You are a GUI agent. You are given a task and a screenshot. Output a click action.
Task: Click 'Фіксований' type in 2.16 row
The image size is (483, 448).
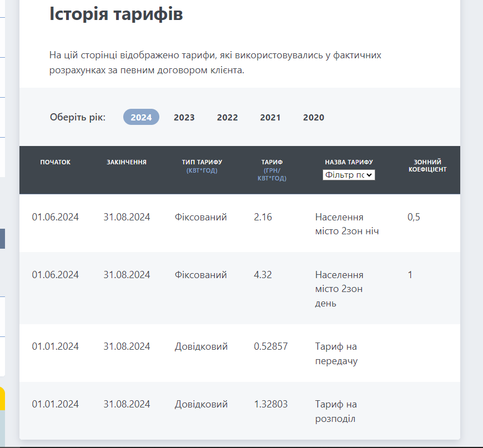pos(201,217)
